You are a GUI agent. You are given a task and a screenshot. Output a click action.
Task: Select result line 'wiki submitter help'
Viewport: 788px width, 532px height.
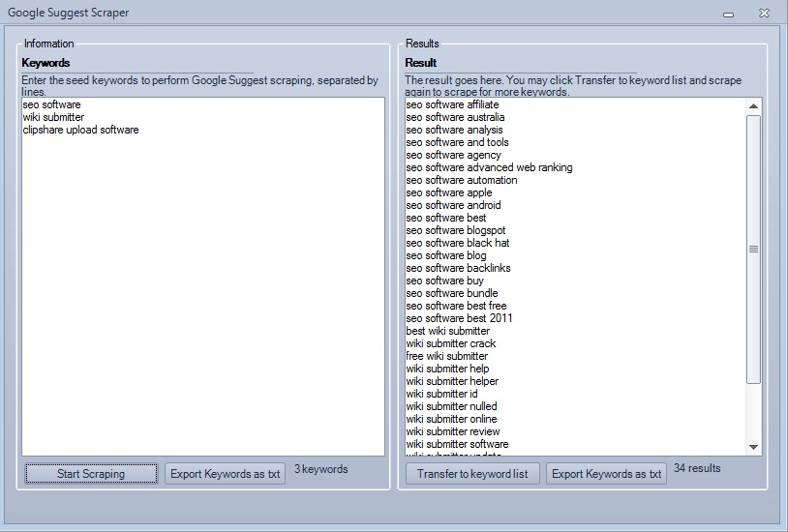447,369
